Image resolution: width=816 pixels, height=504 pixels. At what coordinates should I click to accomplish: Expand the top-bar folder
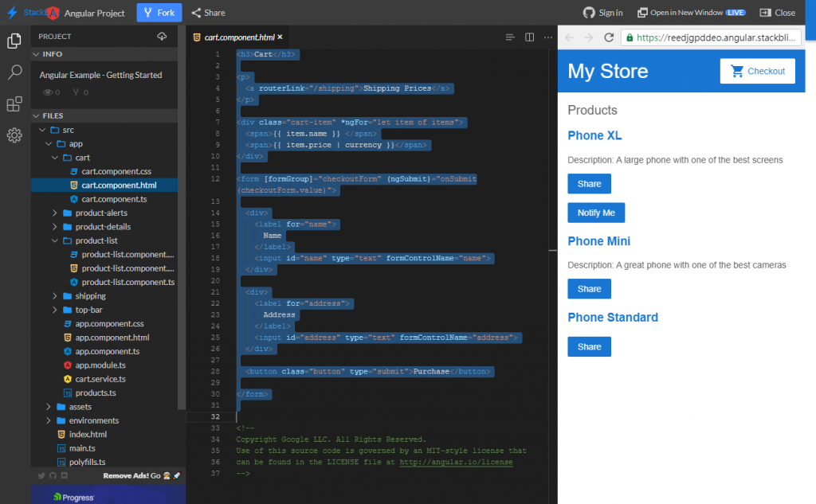(55, 310)
